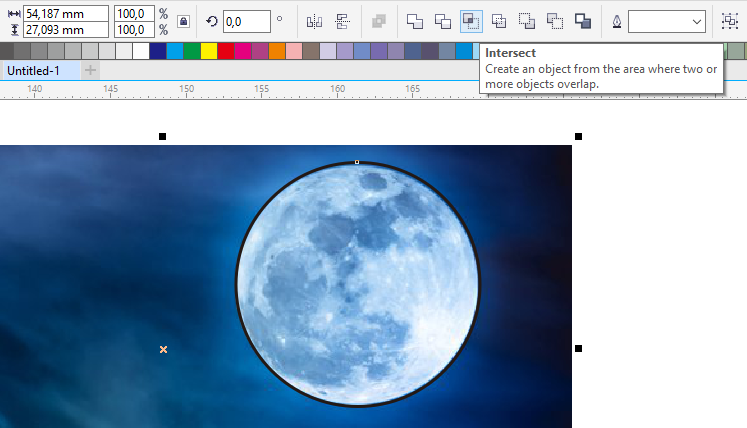Mirror the selection vertically
This screenshot has width=747, height=428.
[x=342, y=21]
